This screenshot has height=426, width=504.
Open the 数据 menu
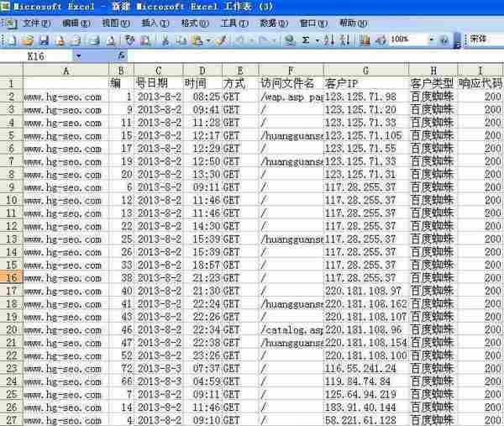coord(270,23)
